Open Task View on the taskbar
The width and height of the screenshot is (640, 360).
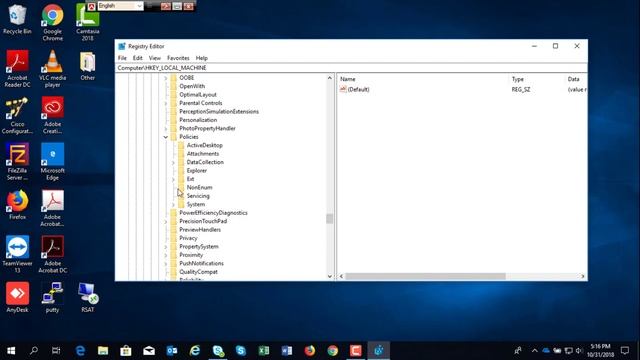tap(56, 351)
